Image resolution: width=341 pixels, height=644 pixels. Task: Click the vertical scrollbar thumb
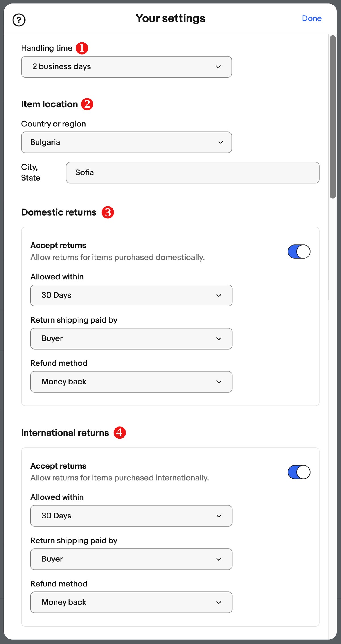point(333,117)
